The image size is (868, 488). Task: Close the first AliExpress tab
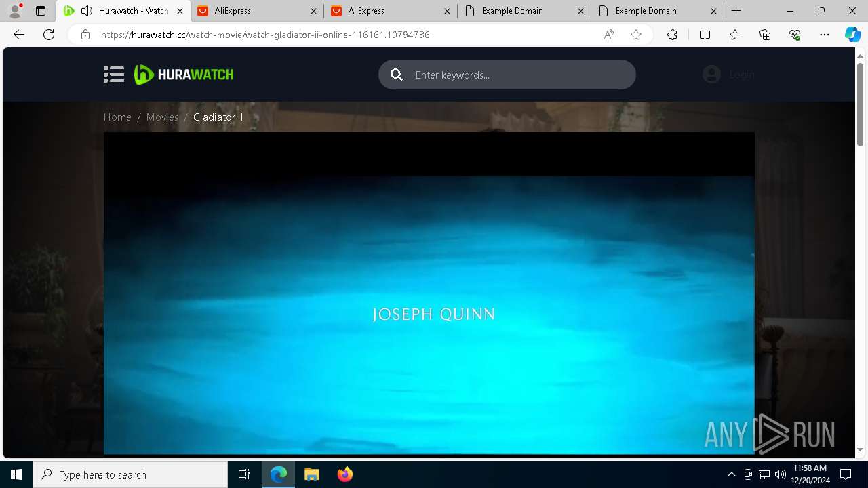[313, 11]
